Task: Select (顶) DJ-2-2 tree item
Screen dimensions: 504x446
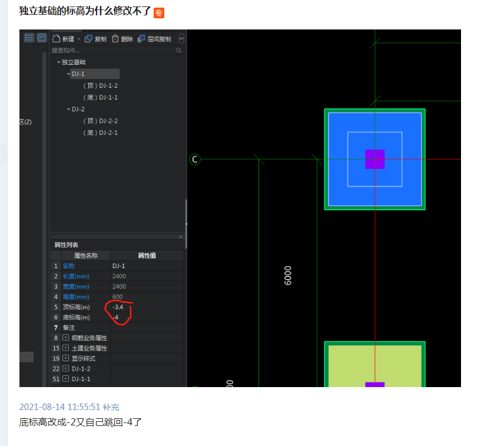Action: (101, 121)
